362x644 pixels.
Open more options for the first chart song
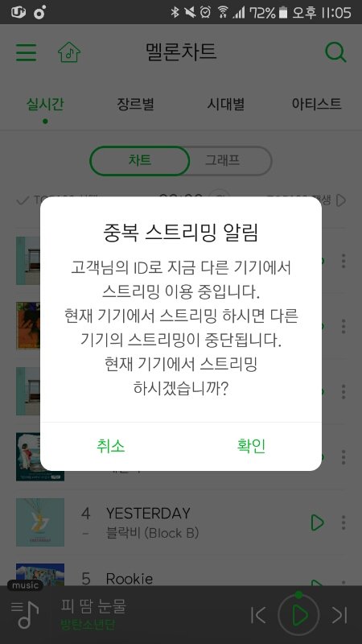(x=343, y=261)
